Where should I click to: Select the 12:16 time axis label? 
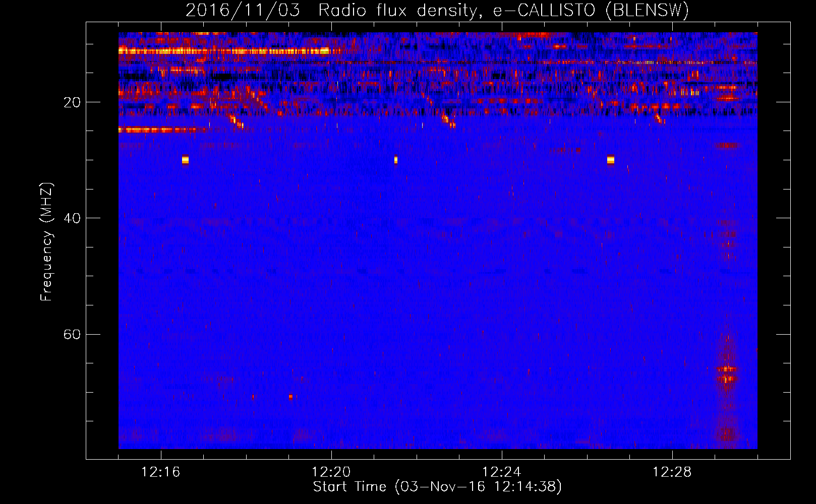tap(160, 472)
